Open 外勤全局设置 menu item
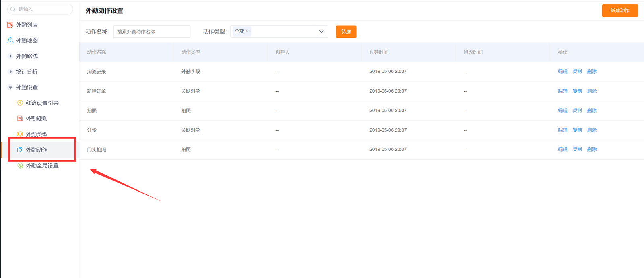644x278 pixels. (42, 165)
